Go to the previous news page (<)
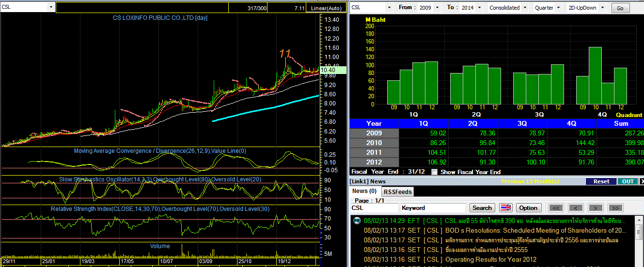 [x=575, y=208]
